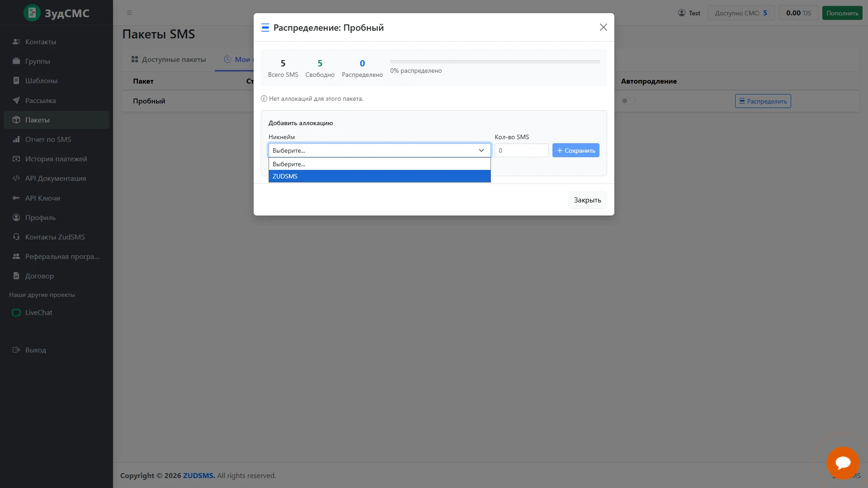Open Группы section icon

point(16,61)
